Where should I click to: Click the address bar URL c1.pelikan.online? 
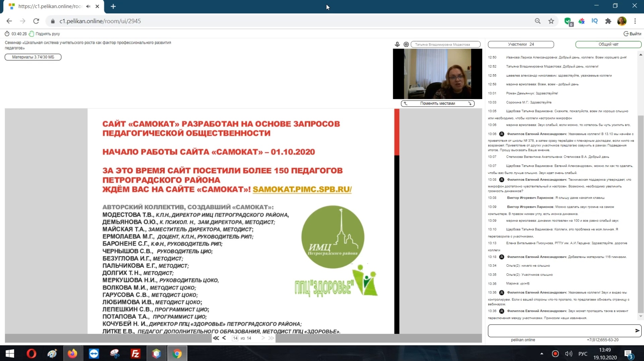100,21
